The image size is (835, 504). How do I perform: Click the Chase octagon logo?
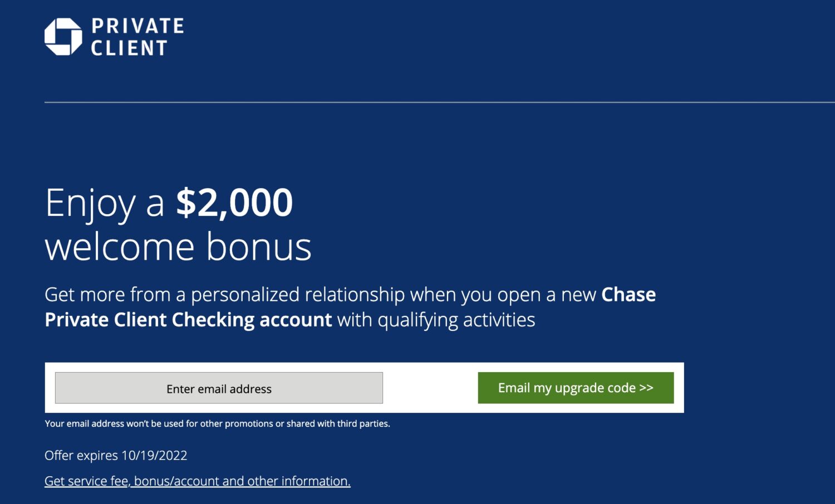point(63,37)
